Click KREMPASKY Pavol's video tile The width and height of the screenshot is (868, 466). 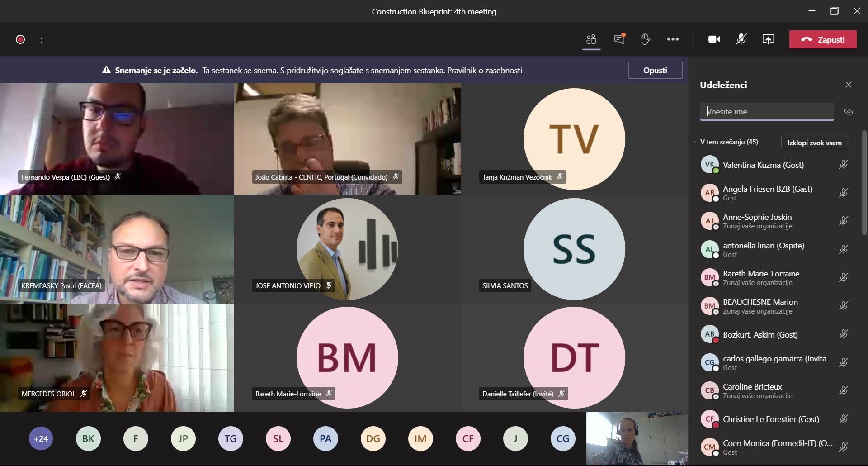(x=117, y=249)
